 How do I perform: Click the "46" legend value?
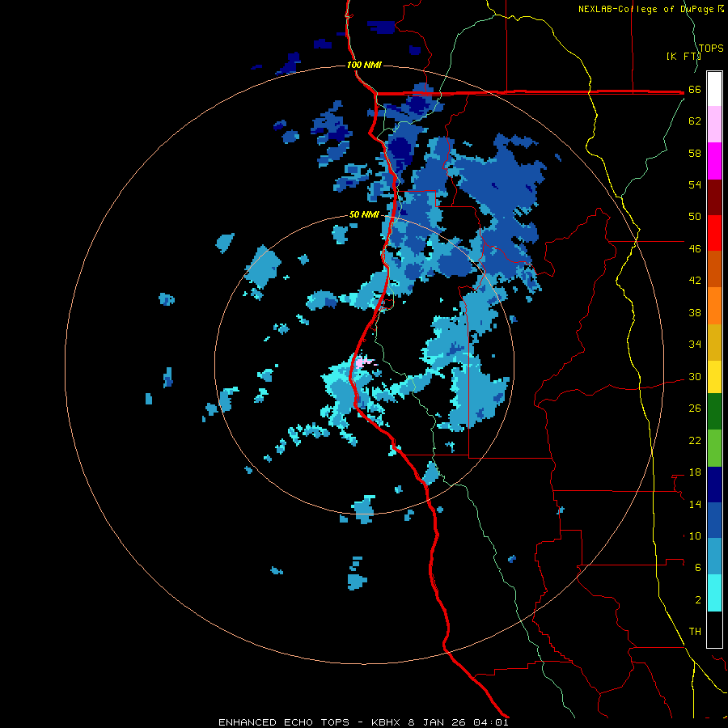pyautogui.click(x=695, y=249)
